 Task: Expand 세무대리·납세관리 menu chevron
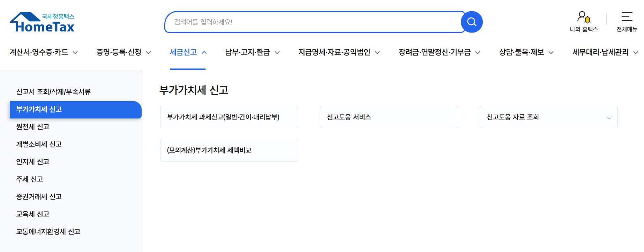click(x=636, y=53)
